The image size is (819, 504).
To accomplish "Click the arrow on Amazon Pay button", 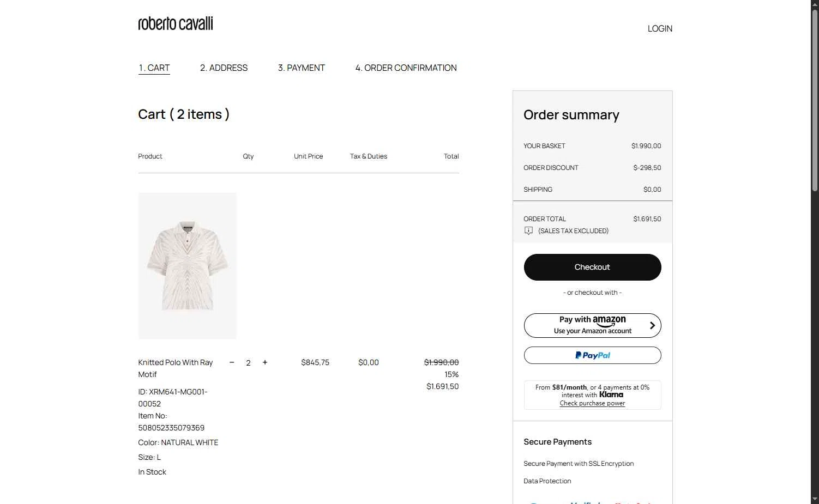I will click(652, 325).
